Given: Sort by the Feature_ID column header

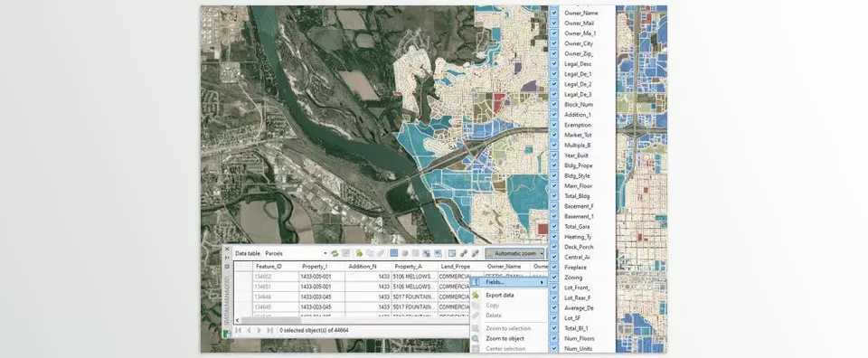Looking at the screenshot, I should (275, 266).
